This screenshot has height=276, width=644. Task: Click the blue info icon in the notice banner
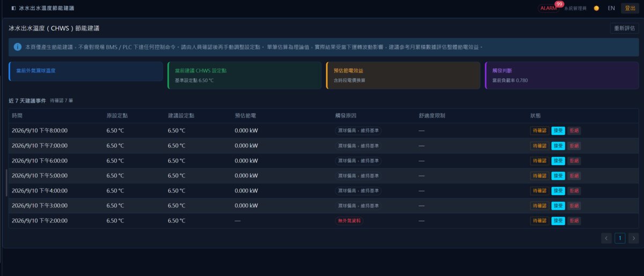pos(18,47)
